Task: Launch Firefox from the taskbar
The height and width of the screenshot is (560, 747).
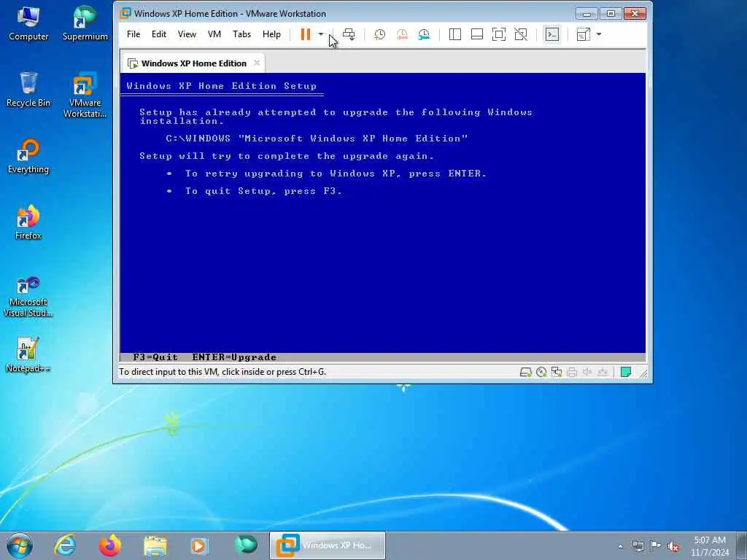Action: coord(110,545)
